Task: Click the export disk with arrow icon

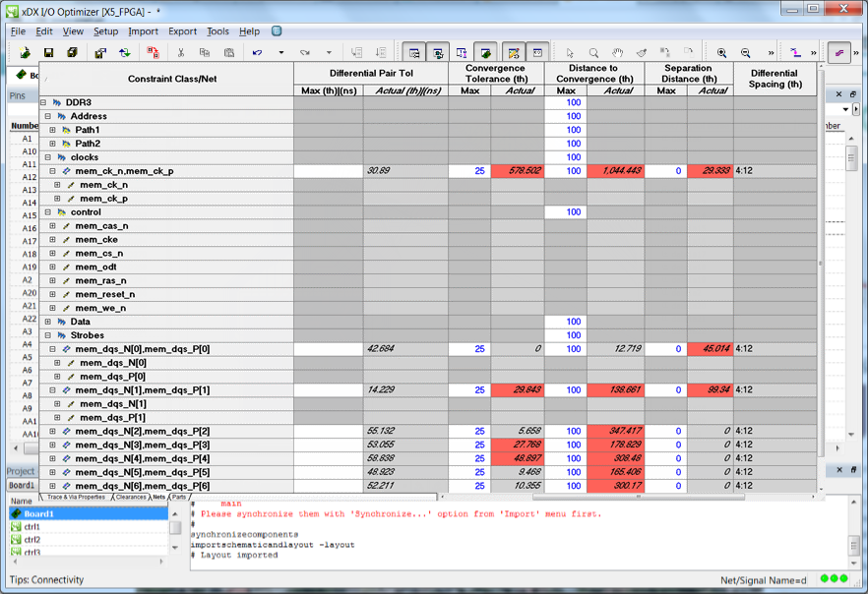Action: click(x=100, y=52)
